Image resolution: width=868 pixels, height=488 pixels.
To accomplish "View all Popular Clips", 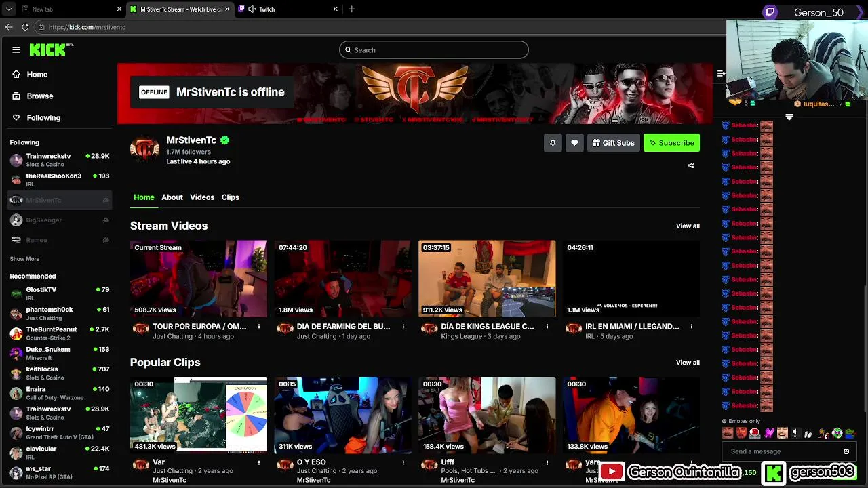I will point(688,363).
